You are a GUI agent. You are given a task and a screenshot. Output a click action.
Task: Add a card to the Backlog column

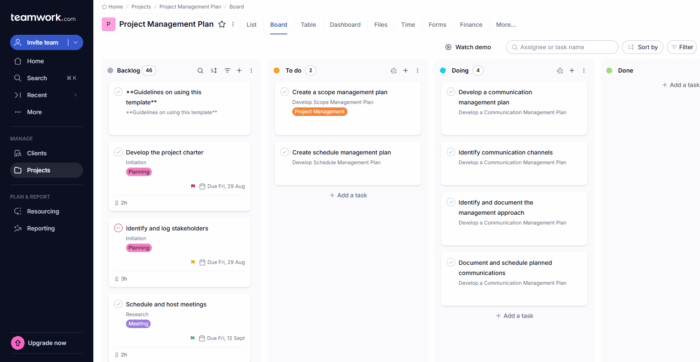coord(239,71)
